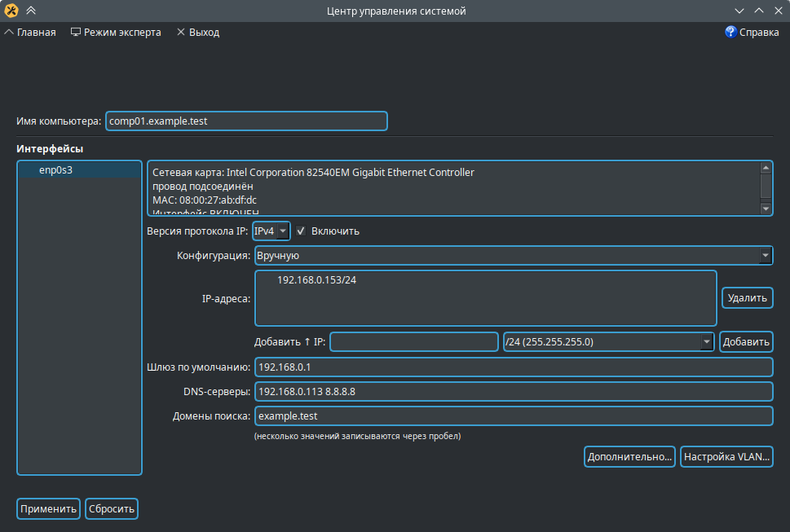This screenshot has width=790, height=532.
Task: Click the Сбросить reset button
Action: (112, 508)
